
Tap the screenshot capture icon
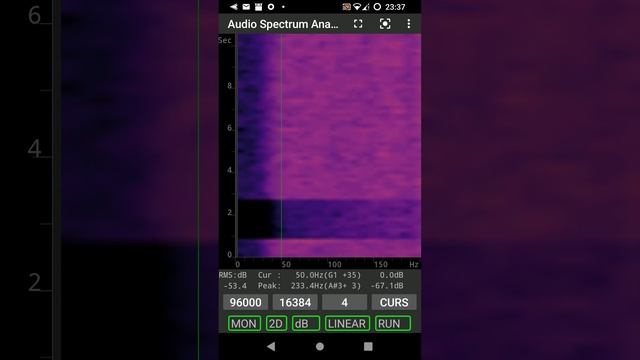coord(384,24)
